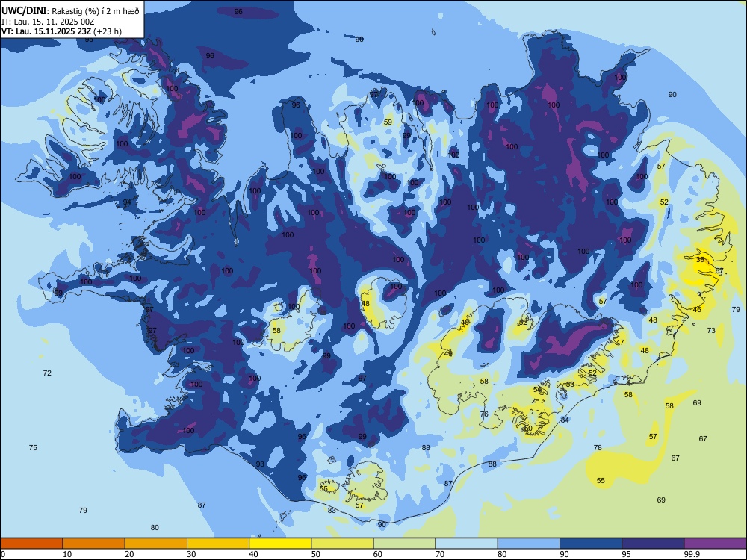Click the map value label '35'

pyautogui.click(x=700, y=260)
